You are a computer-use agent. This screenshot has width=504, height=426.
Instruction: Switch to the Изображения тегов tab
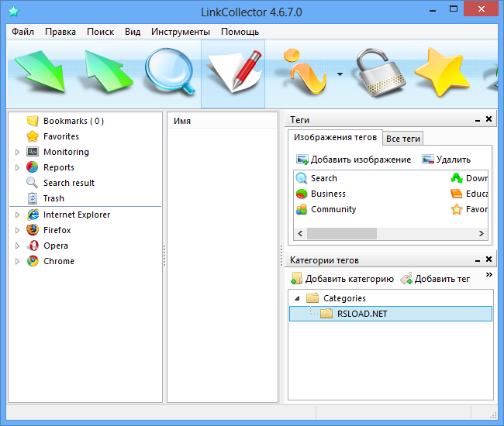tap(335, 137)
